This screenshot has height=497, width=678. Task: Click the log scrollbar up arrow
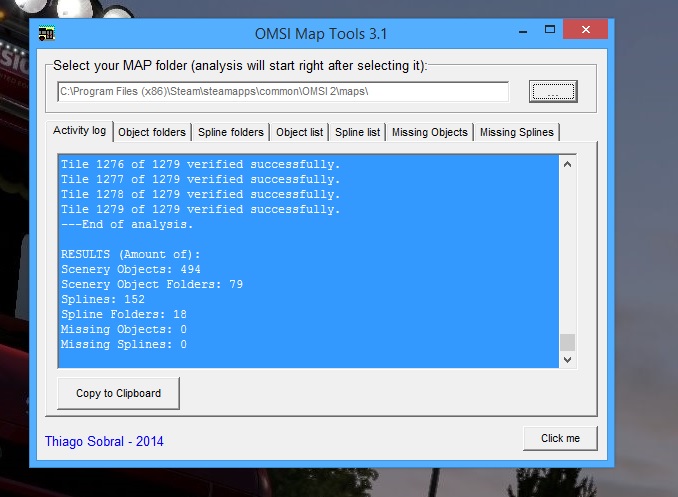(x=567, y=165)
